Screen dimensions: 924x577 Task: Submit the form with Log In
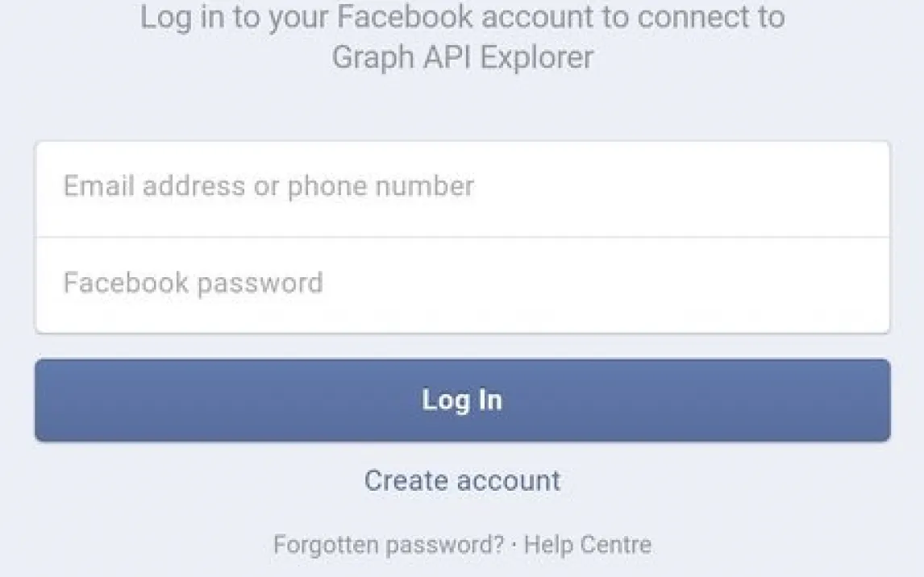pos(463,401)
